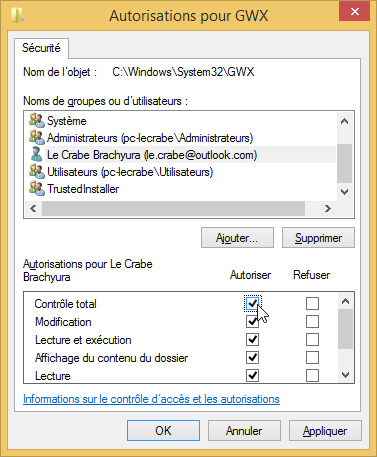Uncheck Autoriser for Contrôle total

[252, 303]
